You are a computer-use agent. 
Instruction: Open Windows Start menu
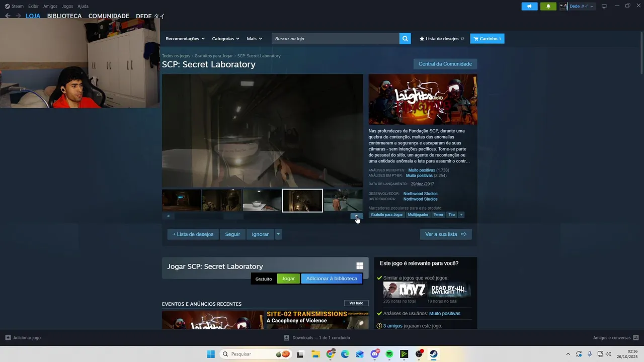(211, 354)
